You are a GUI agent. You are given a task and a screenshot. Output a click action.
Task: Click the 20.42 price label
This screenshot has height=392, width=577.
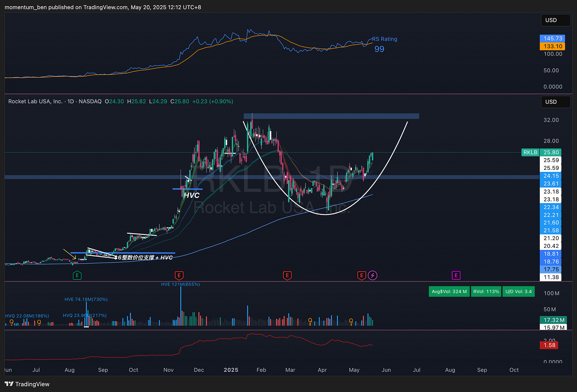pos(551,246)
